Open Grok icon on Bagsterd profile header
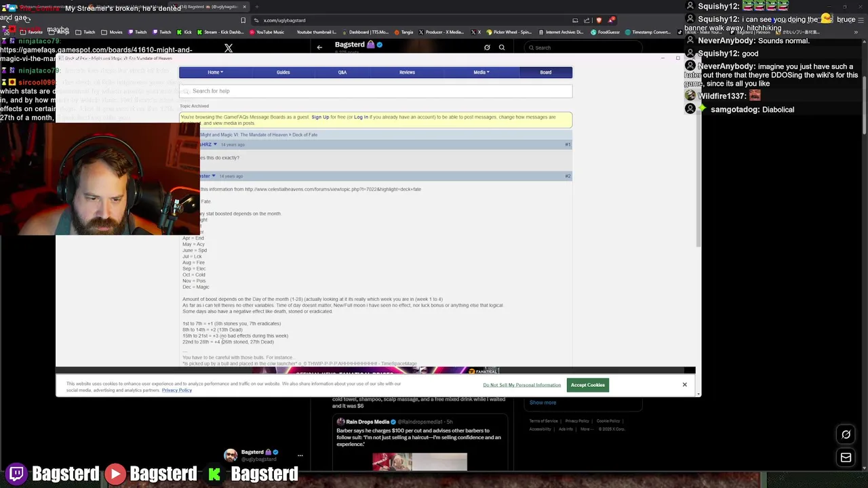The height and width of the screenshot is (488, 868). pos(487,47)
